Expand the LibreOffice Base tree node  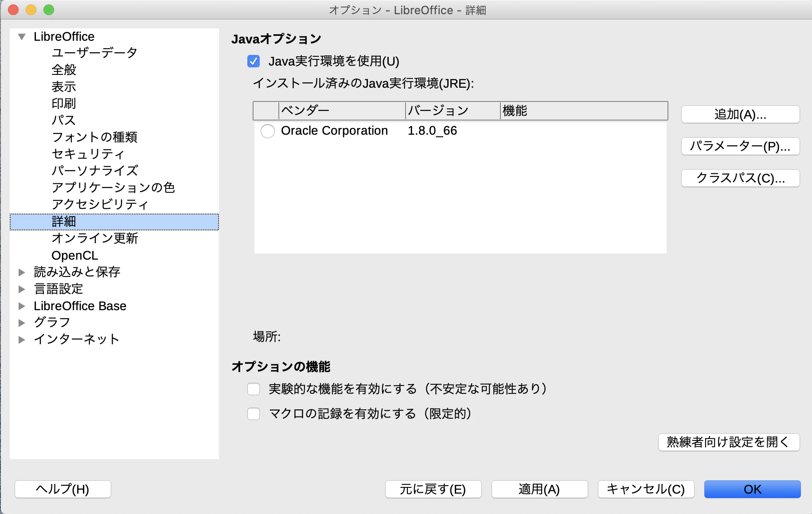[x=22, y=306]
